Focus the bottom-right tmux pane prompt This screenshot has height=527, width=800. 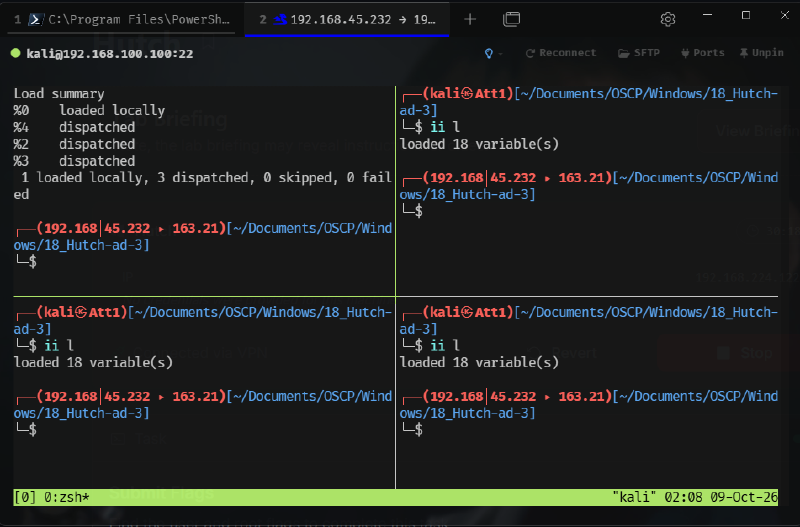coord(412,430)
